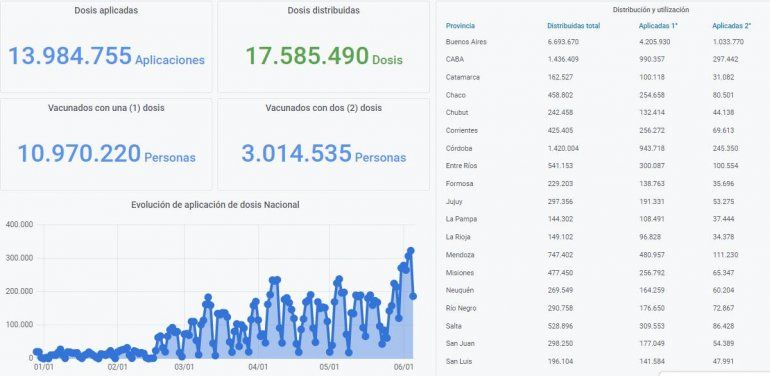Sort table by Provincia column header
The width and height of the screenshot is (770, 376).
pyautogui.click(x=460, y=26)
